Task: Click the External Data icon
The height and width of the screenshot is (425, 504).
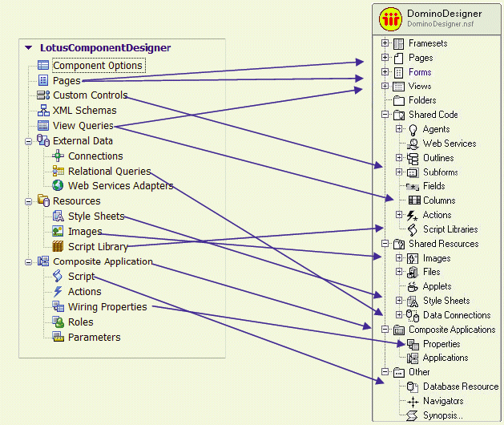Action: [x=43, y=140]
